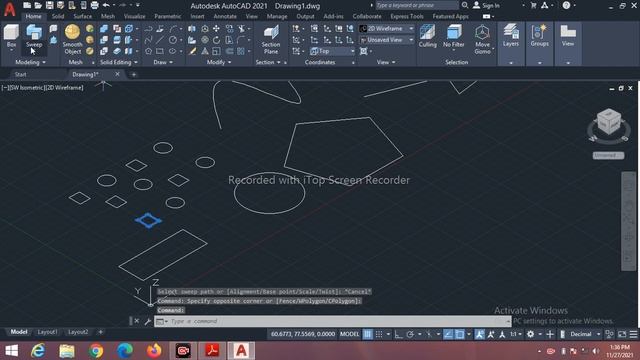Switch to the Annotate ribbon tab
Image resolution: width=640 pixels, height=360 pixels.
click(x=225, y=16)
